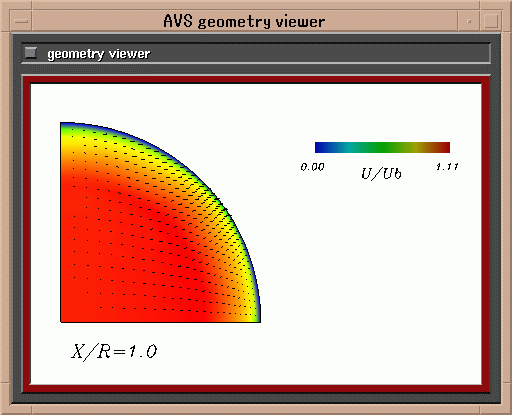Click the small minimize dot button
512x415 pixels.
469,21
